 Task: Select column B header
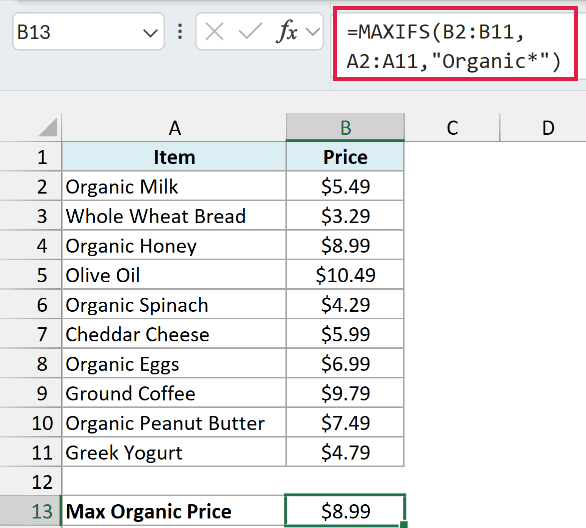345,128
